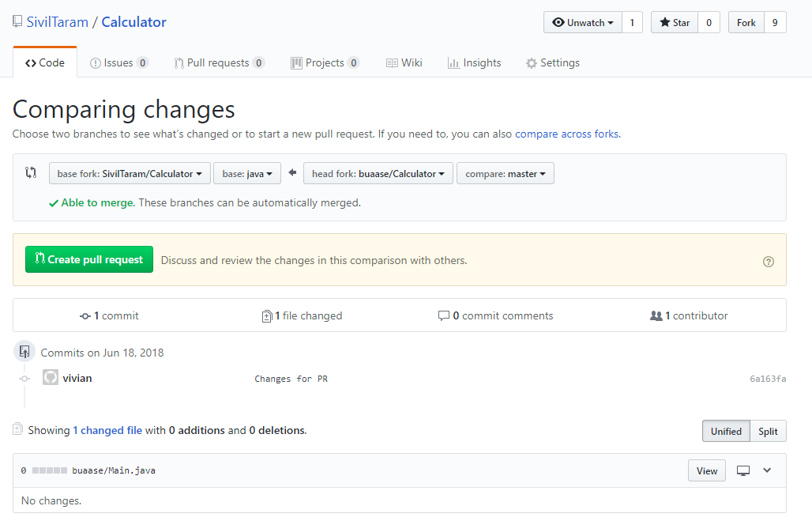This screenshot has height=521, width=812.
Task: Click vivian's avatar thumbnail
Action: 51,377
